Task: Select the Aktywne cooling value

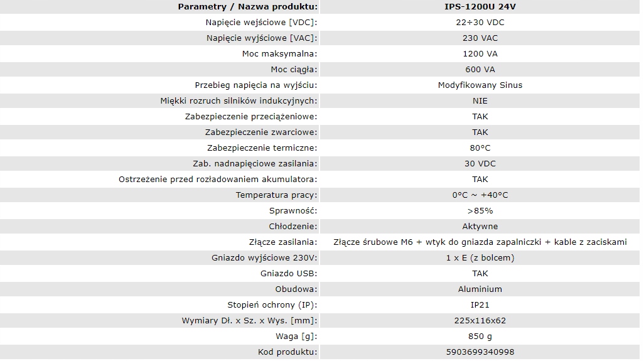Action: [480, 227]
